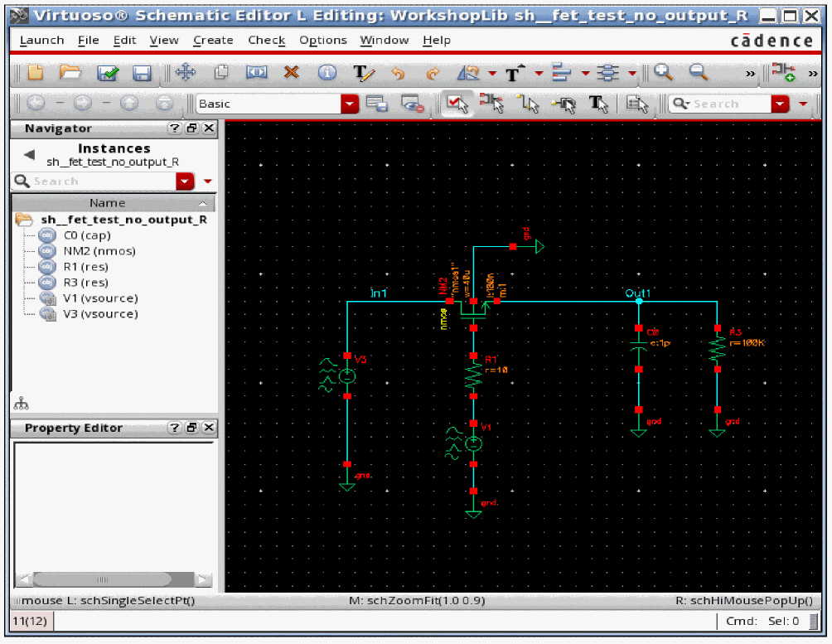Open Navigator search options red dropdown
This screenshot has width=832, height=644.
(x=185, y=182)
